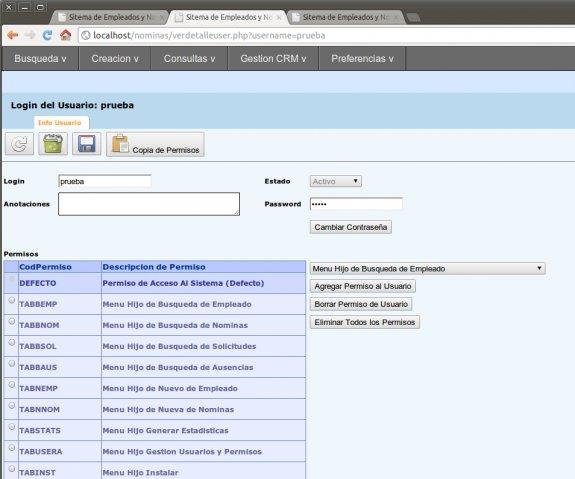Click the green recycle bin delete icon
The width and height of the screenshot is (575, 479).
tap(53, 144)
